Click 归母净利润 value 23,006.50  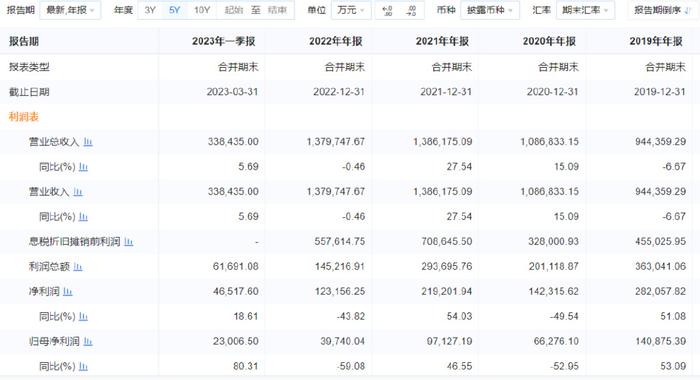(x=236, y=342)
